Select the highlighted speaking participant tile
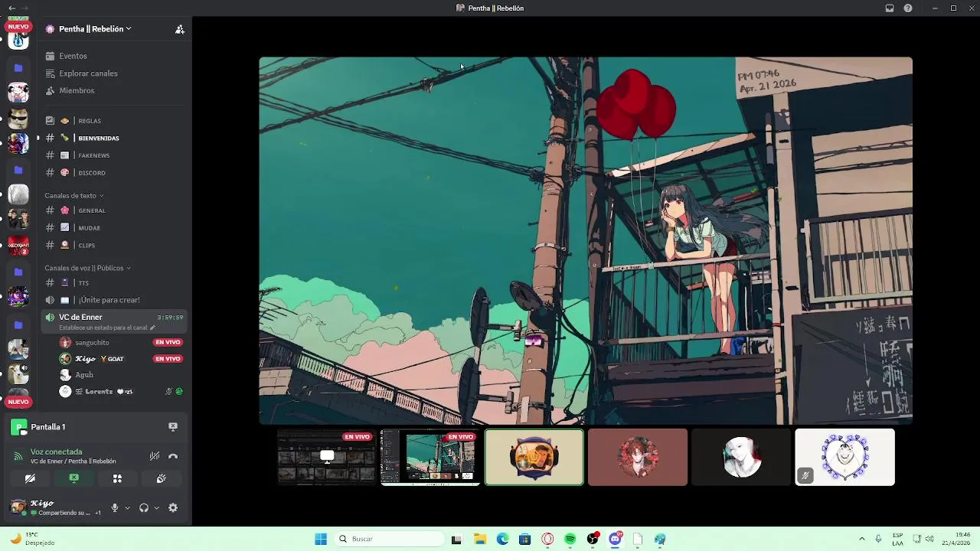 (534, 457)
